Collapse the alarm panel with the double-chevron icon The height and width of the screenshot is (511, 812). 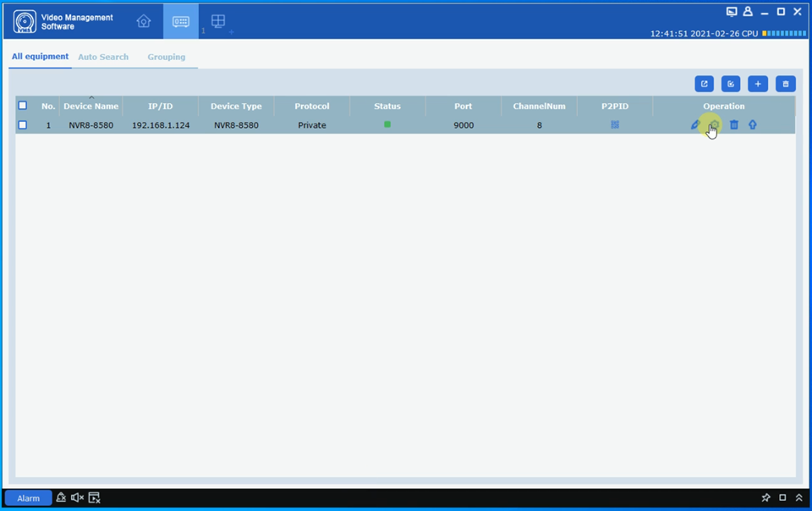coord(798,497)
